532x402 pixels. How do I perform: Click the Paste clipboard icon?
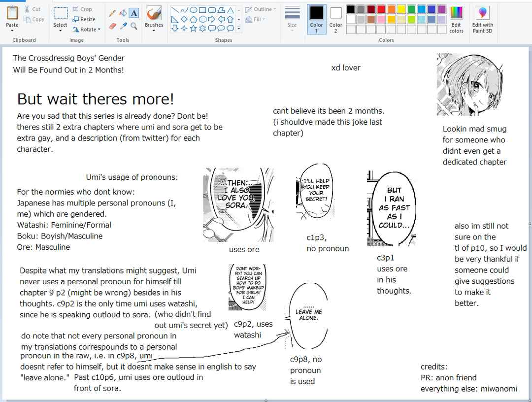click(x=12, y=13)
